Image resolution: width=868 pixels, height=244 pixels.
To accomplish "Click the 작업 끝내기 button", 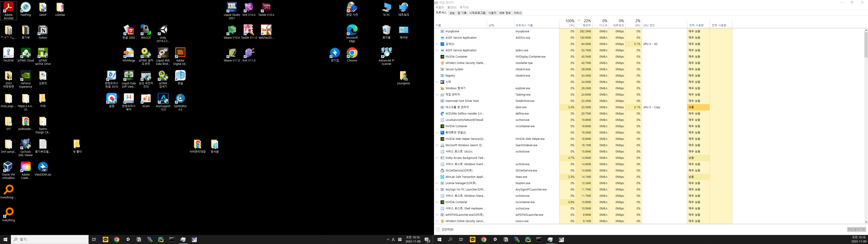I will click(x=856, y=230).
